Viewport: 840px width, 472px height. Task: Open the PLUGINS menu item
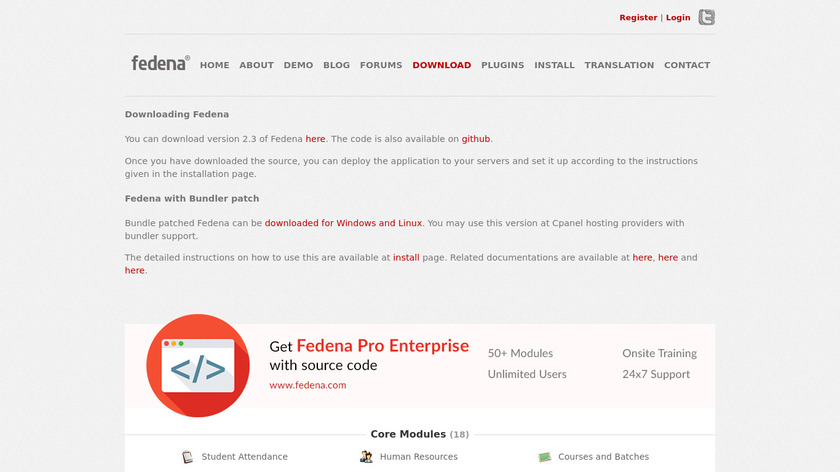(502, 65)
